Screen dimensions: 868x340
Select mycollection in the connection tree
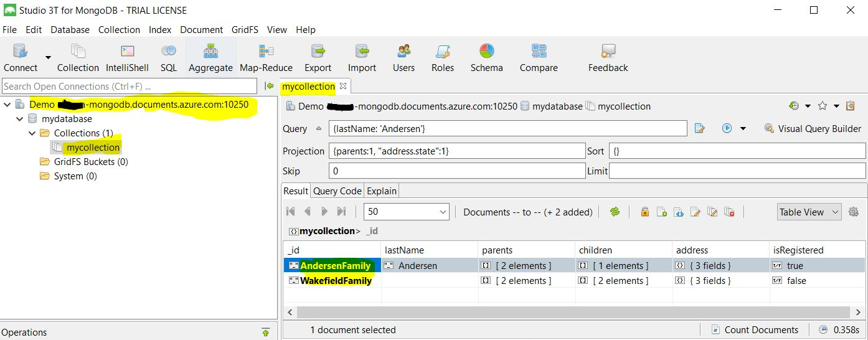click(x=93, y=148)
